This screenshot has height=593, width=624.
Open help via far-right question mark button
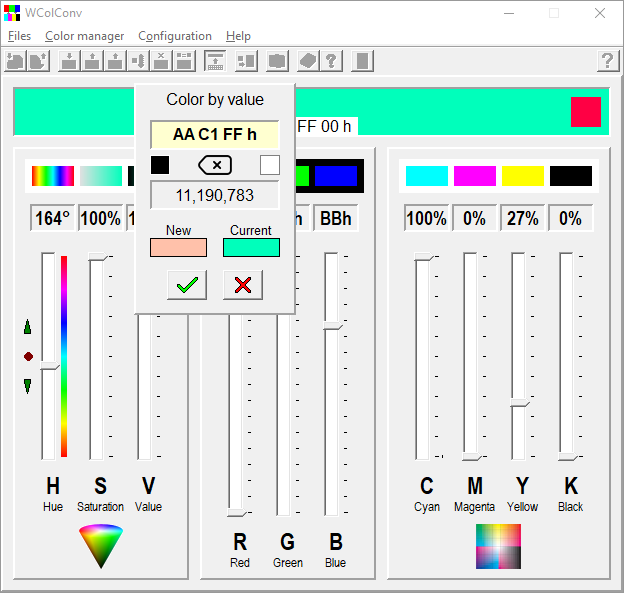click(608, 61)
